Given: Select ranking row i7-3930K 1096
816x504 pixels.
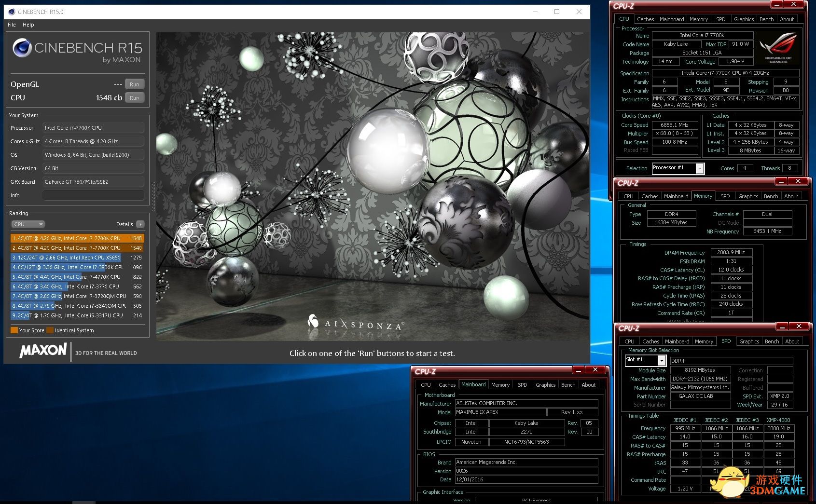Looking at the screenshot, I should pyautogui.click(x=77, y=267).
